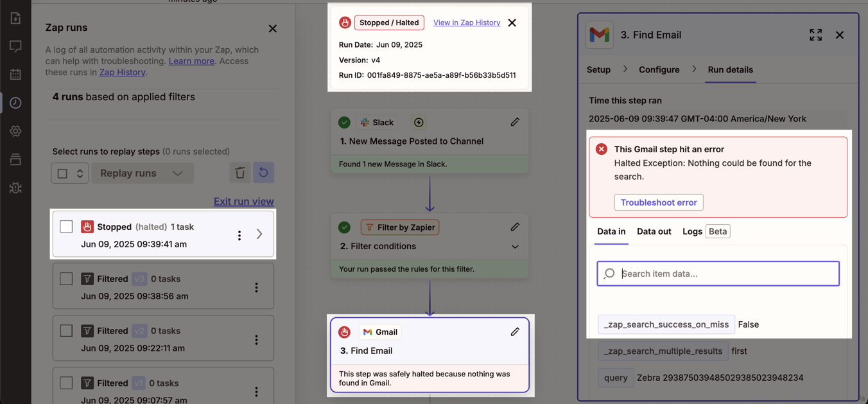Screen dimensions: 868x404
Task: Click the Run ID value text
Action: click(442, 75)
